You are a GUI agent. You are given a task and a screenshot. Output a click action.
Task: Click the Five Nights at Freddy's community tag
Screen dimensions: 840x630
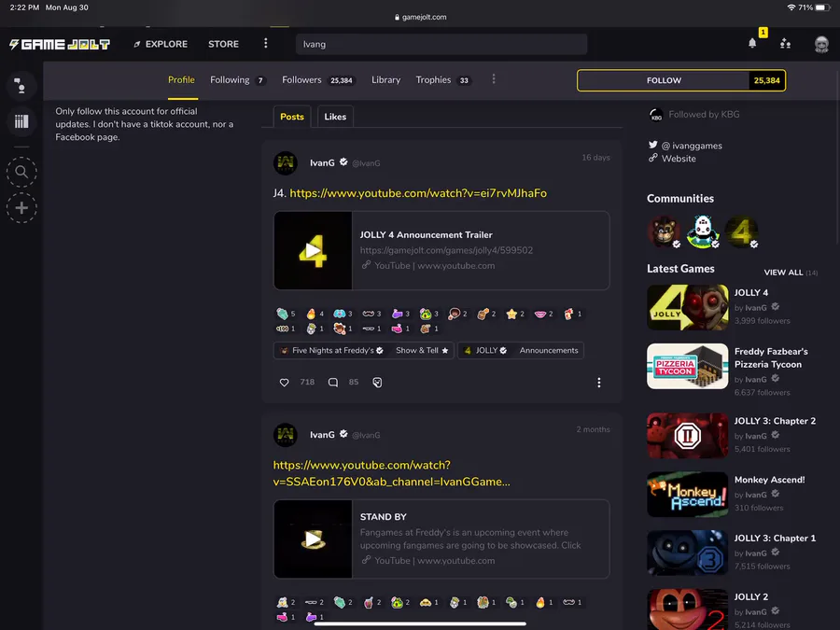[x=332, y=350]
